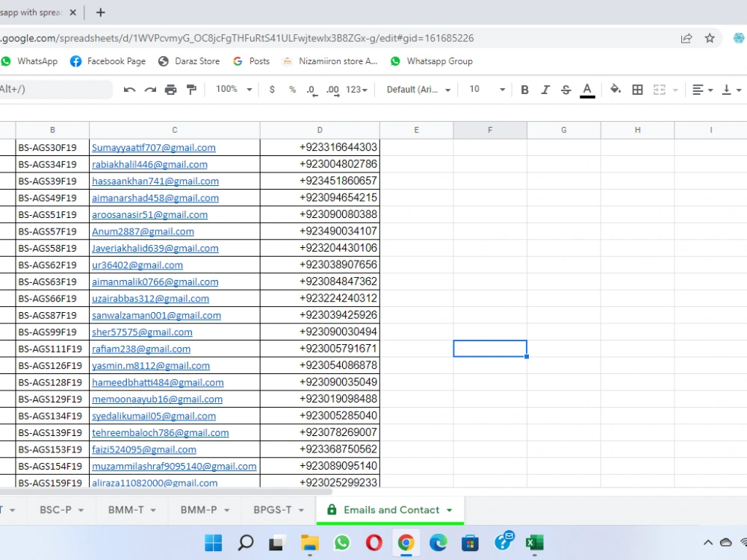Image resolution: width=747 pixels, height=560 pixels.
Task: Open Emails and Contact tab menu arrow
Action: click(x=449, y=510)
